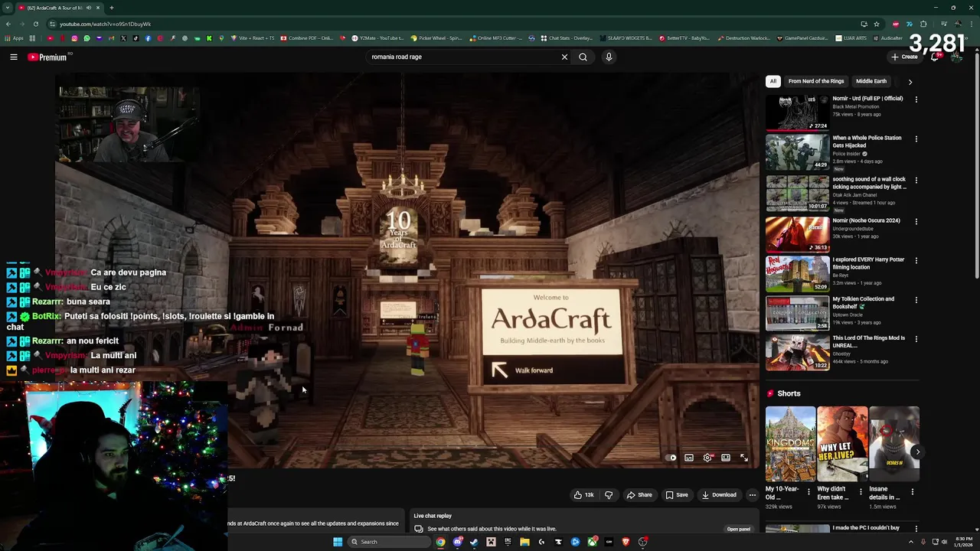Select the 'All' filter chip

coord(773,81)
